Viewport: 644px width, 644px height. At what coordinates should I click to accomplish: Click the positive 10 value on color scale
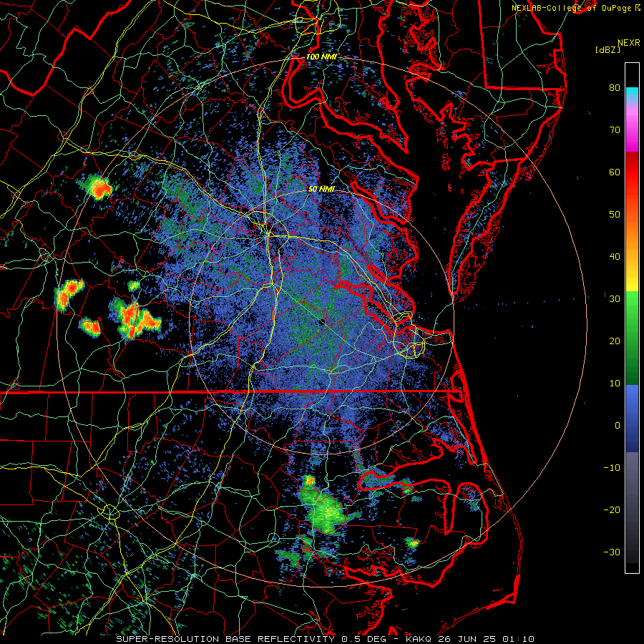tap(615, 384)
